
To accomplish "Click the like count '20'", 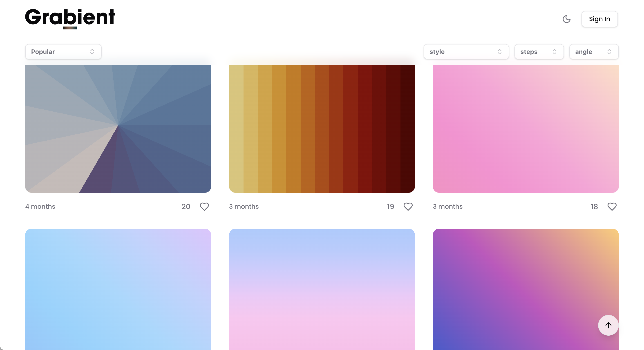I will tap(186, 207).
